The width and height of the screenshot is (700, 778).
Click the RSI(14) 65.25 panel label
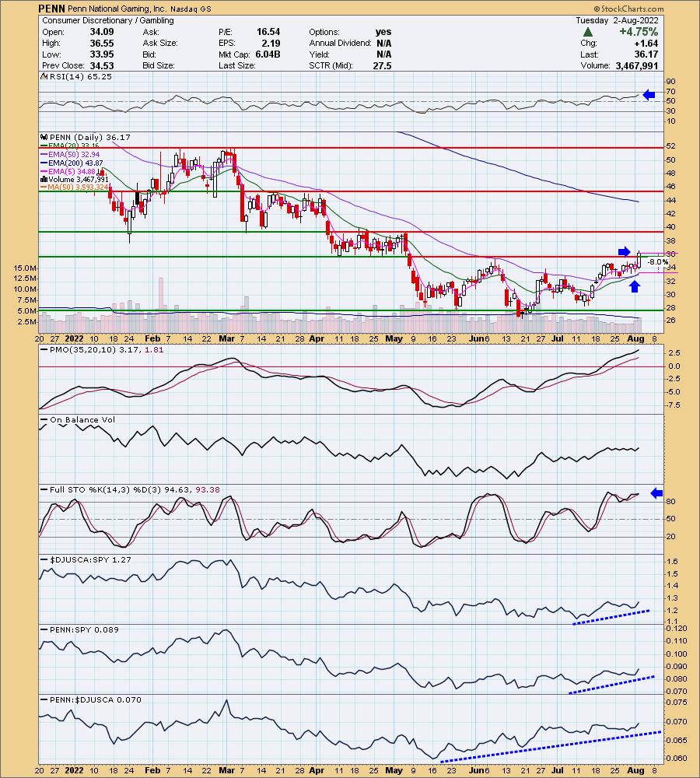[x=80, y=76]
